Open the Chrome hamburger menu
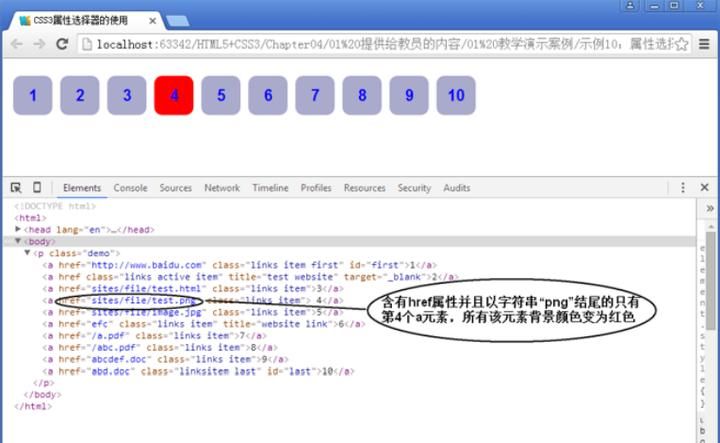720x443 pixels. (704, 44)
